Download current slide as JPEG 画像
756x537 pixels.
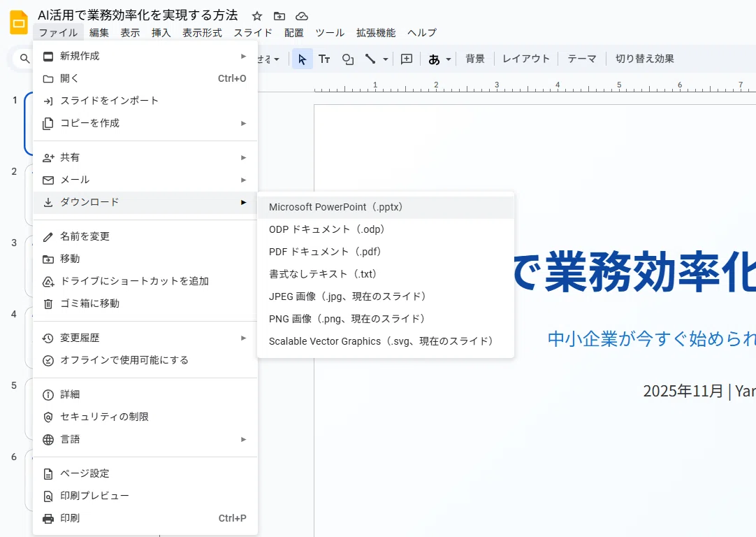[x=386, y=296]
